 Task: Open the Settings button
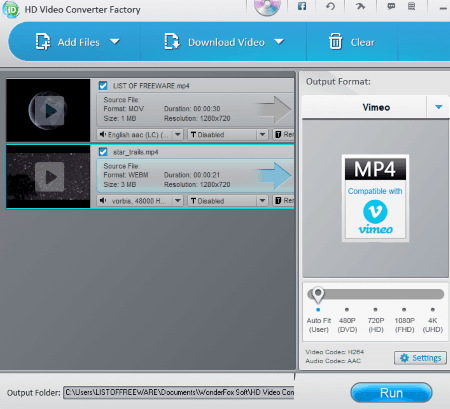pyautogui.click(x=420, y=358)
